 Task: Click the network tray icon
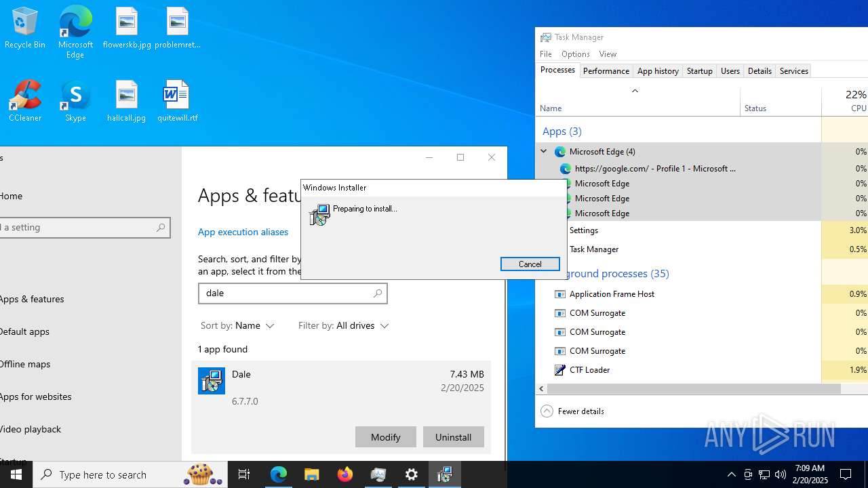pos(764,474)
